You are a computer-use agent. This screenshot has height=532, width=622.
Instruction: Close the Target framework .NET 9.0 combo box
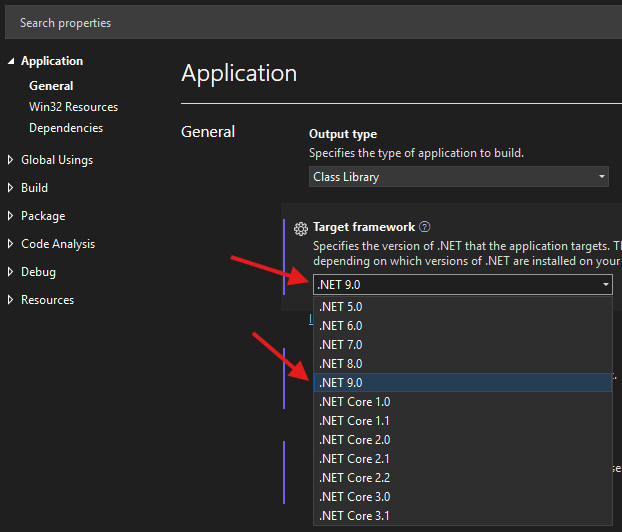pos(463,284)
